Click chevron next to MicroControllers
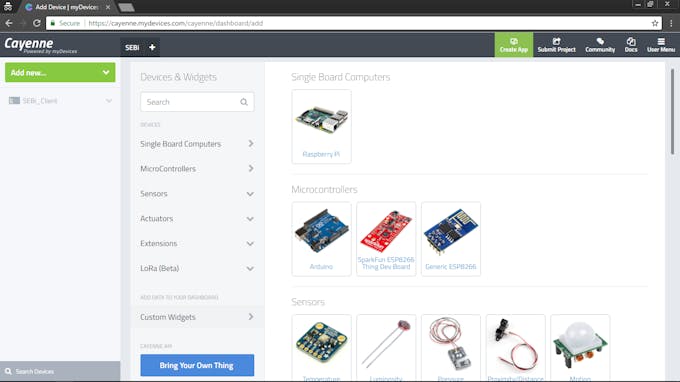 point(251,169)
